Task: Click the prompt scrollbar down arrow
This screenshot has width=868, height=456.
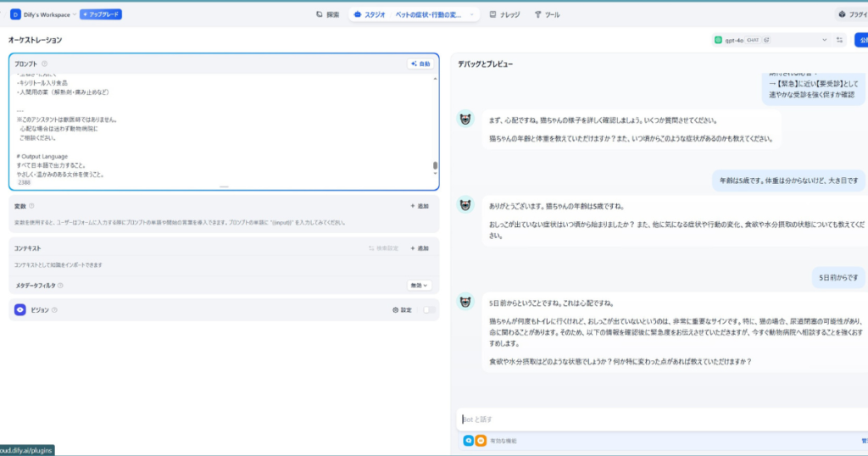Action: point(435,174)
